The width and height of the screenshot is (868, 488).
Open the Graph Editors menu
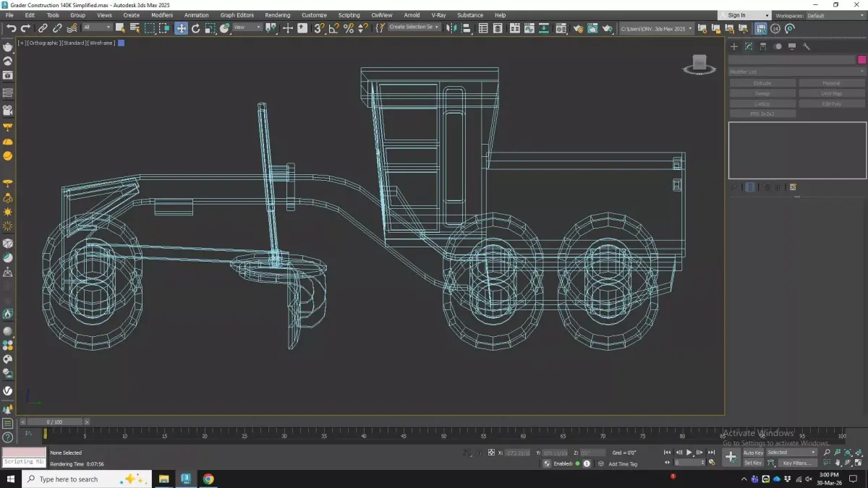tap(237, 15)
